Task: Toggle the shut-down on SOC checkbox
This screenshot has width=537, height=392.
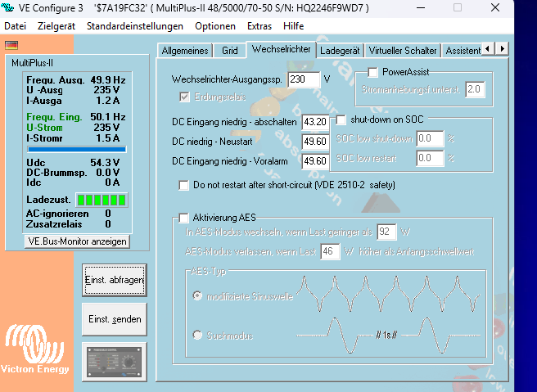Action: [x=341, y=119]
